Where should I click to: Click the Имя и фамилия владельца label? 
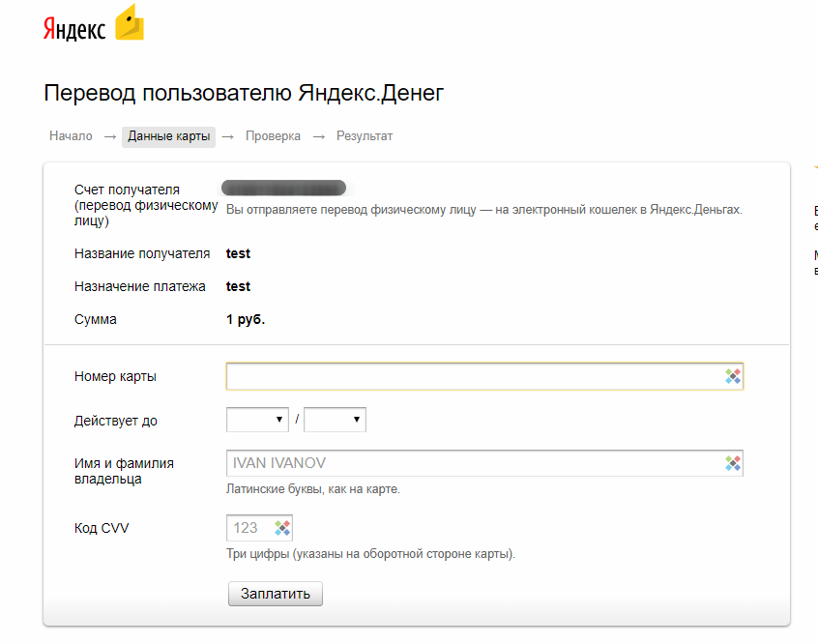(x=124, y=471)
